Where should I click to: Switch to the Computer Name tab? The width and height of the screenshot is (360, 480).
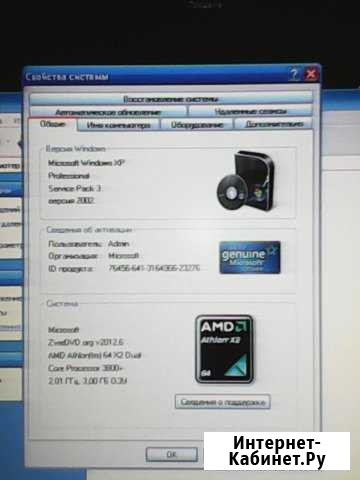[118, 125]
